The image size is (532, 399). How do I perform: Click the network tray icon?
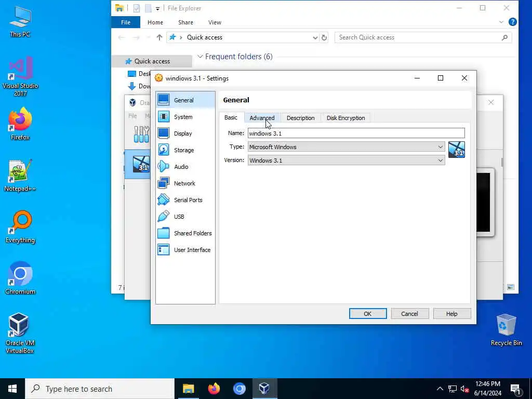(x=453, y=389)
